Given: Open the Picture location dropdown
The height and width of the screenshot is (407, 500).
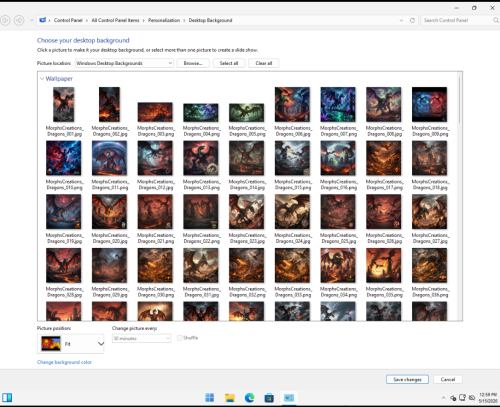Looking at the screenshot, I should click(124, 63).
